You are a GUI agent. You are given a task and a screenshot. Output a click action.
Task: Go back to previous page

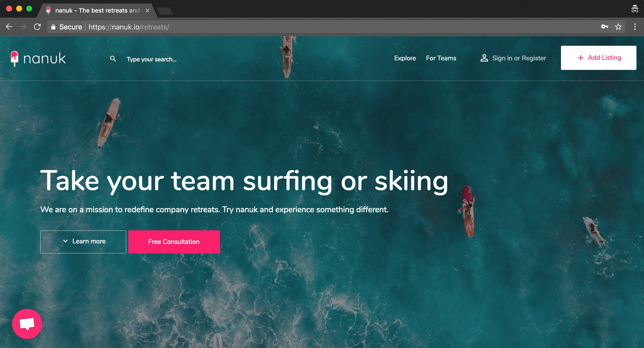click(x=9, y=27)
